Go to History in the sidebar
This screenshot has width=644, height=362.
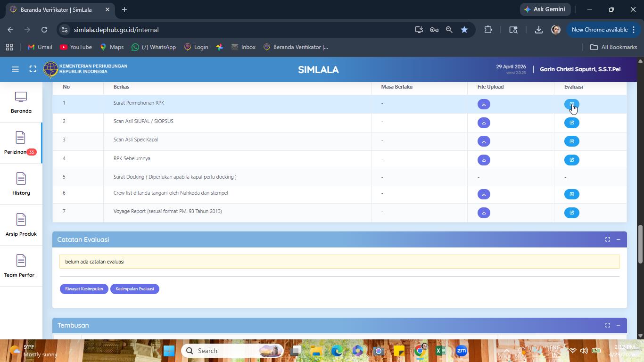21,184
